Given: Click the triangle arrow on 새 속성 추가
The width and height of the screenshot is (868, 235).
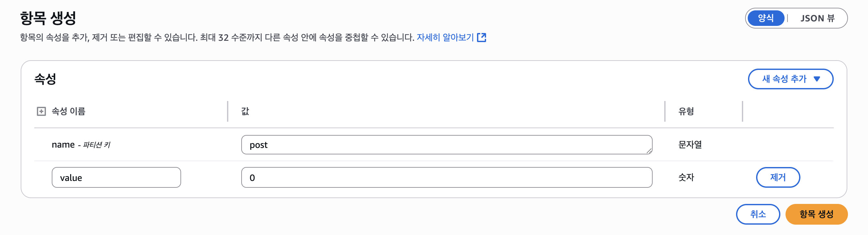Looking at the screenshot, I should pyautogui.click(x=817, y=79).
